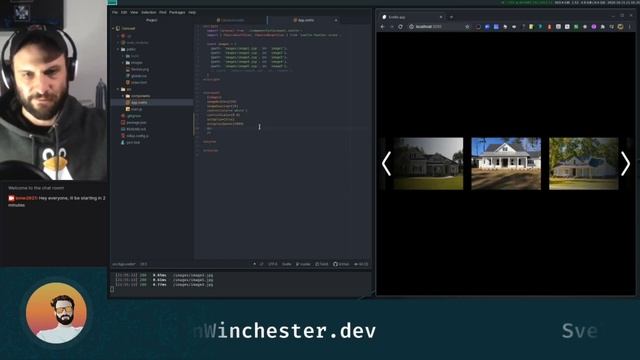The image size is (640, 360).
Task: Expand the .git folder in tree
Action: click(x=119, y=36)
